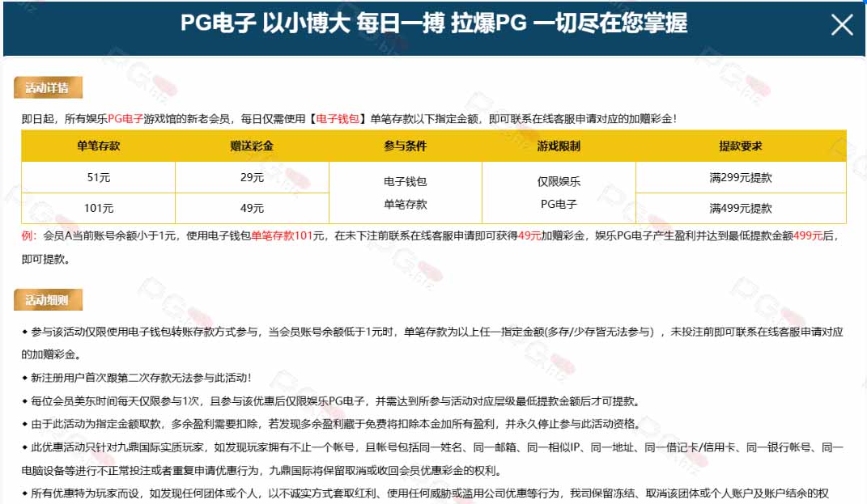Click the dialog title PG电子 以小博大
The width and height of the screenshot is (867, 504).
(434, 23)
